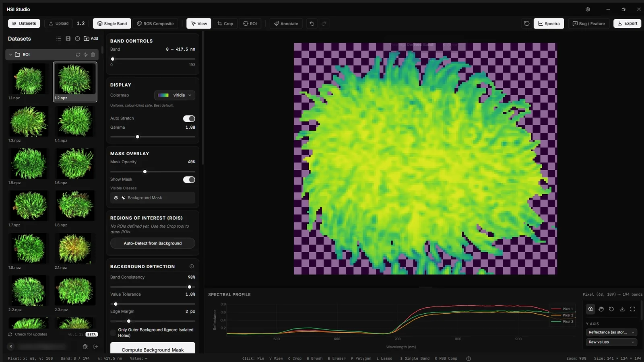The height and width of the screenshot is (362, 644).
Task: Open the viridis colormap dropdown
Action: [x=175, y=95]
